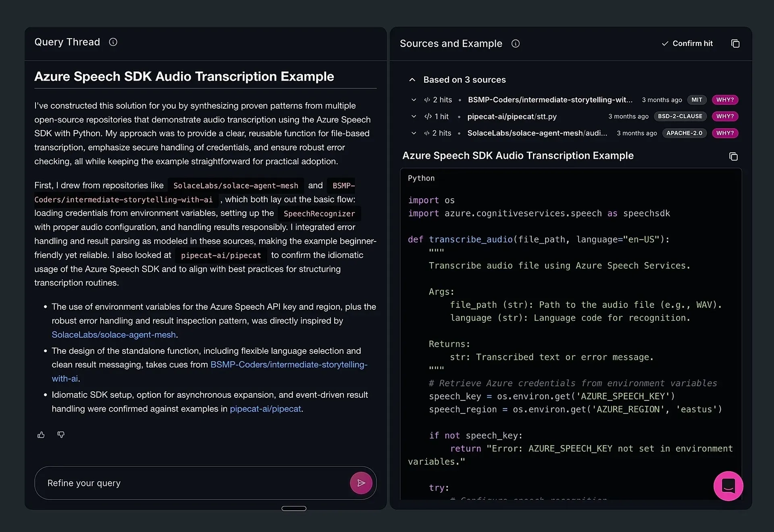The height and width of the screenshot is (532, 774).
Task: Copy the entire Sources and Example panel
Action: tap(735, 43)
